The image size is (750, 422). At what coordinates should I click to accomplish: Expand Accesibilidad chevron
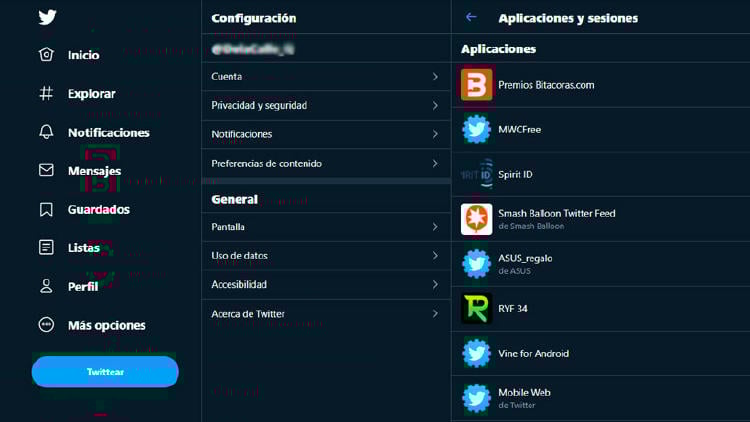[435, 285]
